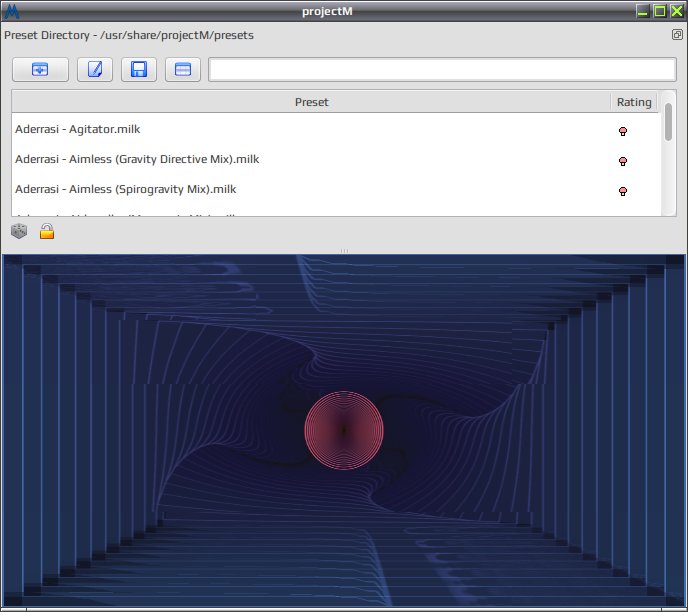Toggle shuffle using the dice icon
The image size is (688, 612).
(x=19, y=231)
